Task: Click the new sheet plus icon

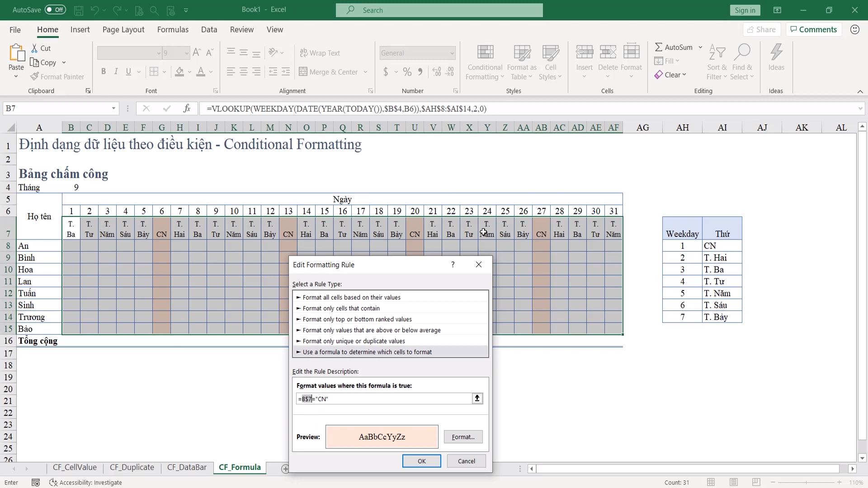Action: 285,469
